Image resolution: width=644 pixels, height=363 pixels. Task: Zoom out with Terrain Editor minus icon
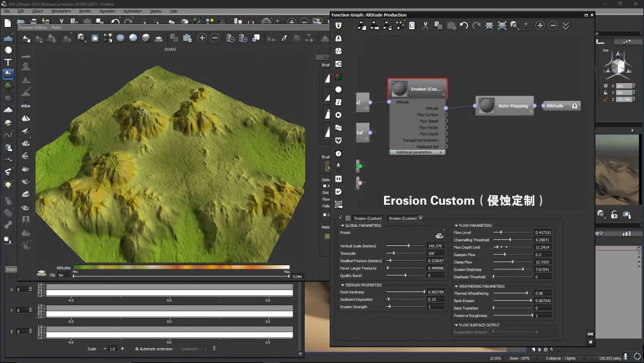point(215,38)
